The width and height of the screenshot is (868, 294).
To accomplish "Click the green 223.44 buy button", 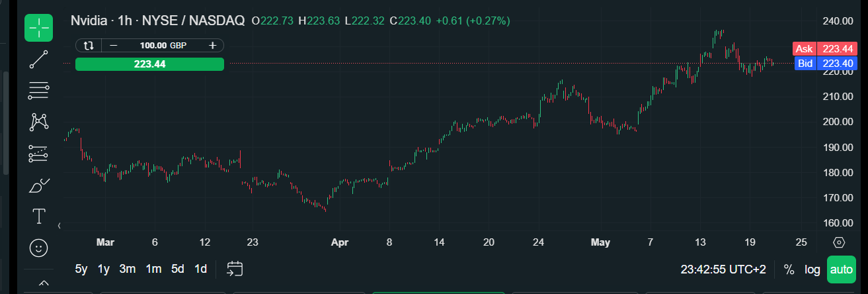I will click(149, 64).
